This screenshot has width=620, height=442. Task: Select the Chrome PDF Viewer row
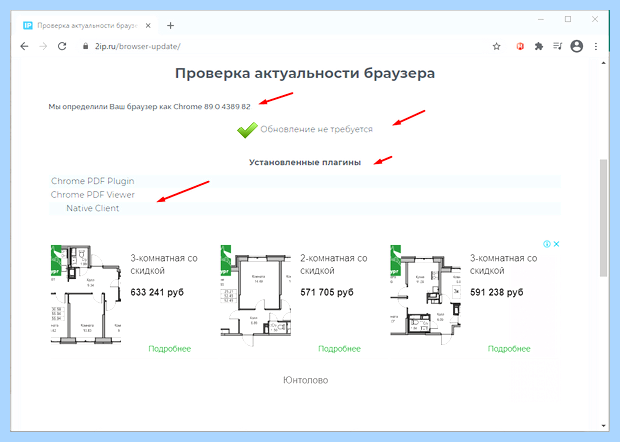tap(305, 195)
